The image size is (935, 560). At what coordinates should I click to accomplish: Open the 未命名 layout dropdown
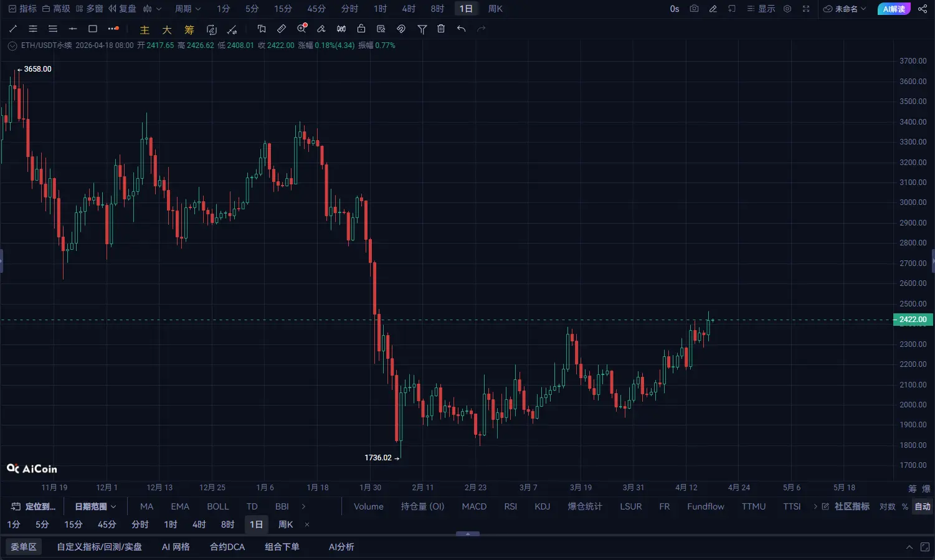[x=845, y=9]
